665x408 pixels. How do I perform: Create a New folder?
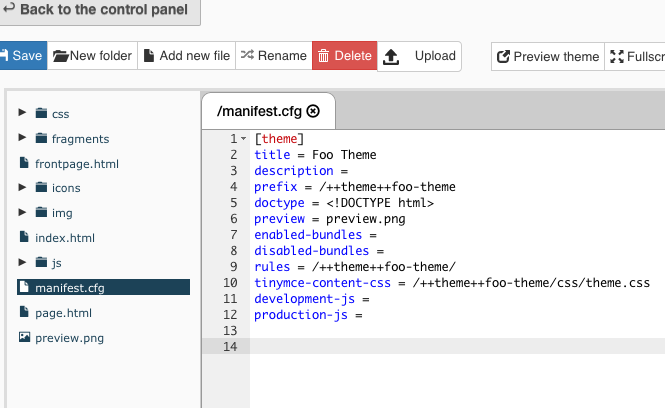click(x=92, y=56)
